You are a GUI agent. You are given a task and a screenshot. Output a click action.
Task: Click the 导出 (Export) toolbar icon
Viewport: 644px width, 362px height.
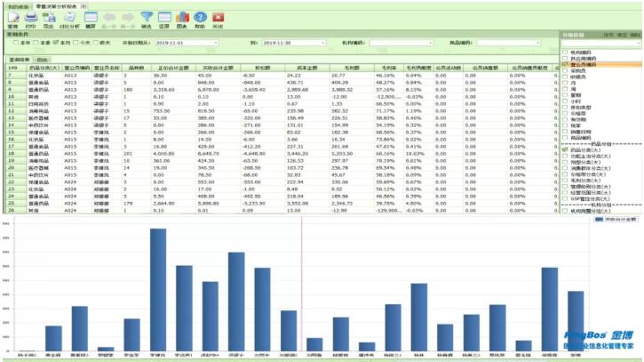(48, 20)
